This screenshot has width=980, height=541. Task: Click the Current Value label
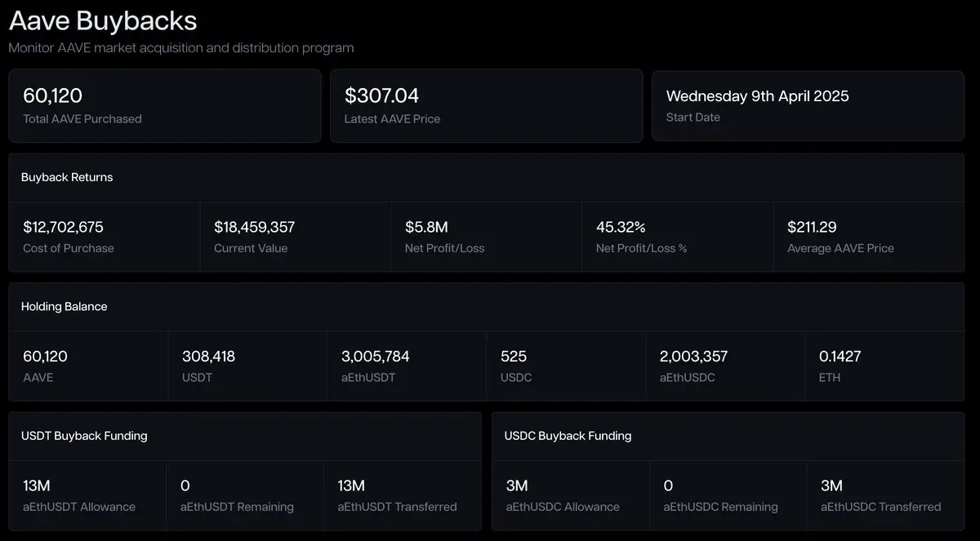tap(251, 248)
